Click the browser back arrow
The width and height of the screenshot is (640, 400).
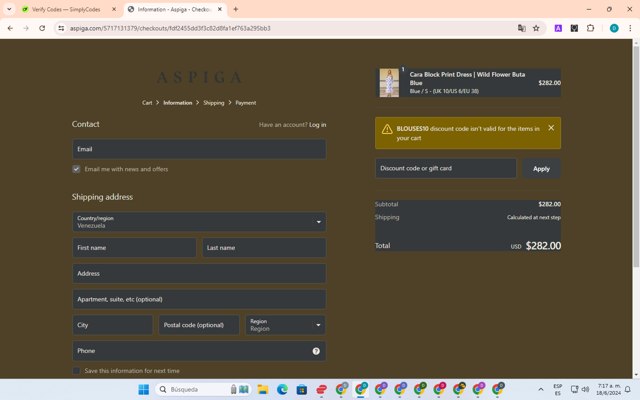[x=10, y=28]
